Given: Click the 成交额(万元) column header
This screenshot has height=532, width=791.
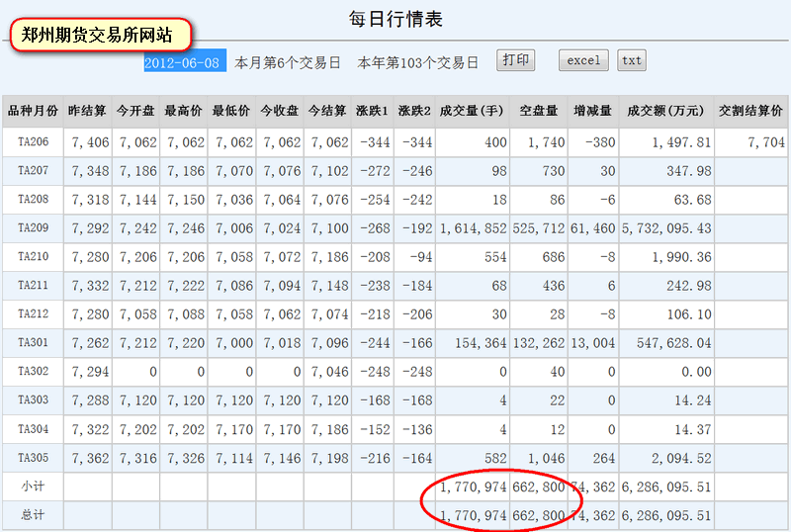Looking at the screenshot, I should point(665,111).
